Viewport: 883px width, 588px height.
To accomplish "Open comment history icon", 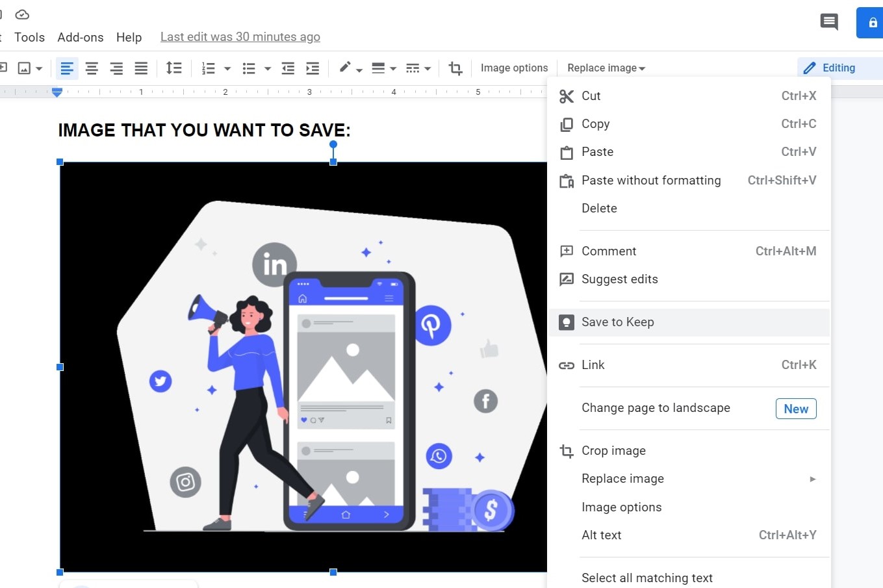I will pos(829,22).
